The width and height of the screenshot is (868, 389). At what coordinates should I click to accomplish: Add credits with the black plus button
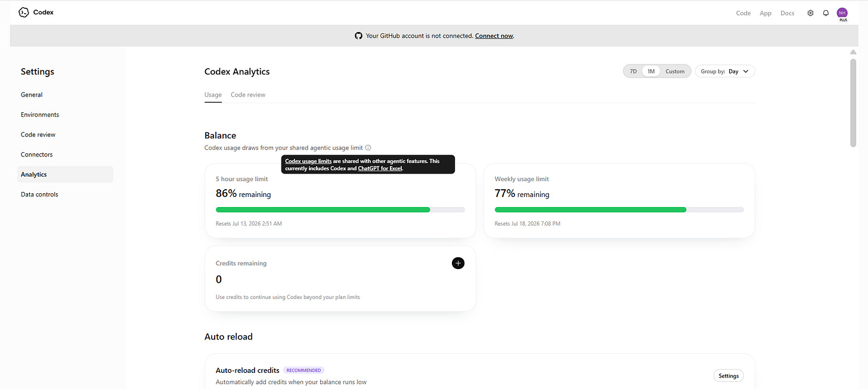tap(458, 263)
